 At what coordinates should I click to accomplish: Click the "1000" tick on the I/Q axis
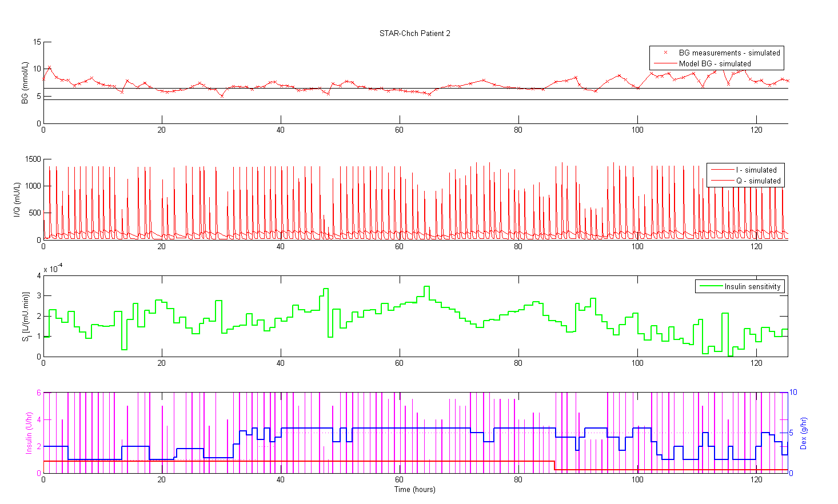click(34, 186)
